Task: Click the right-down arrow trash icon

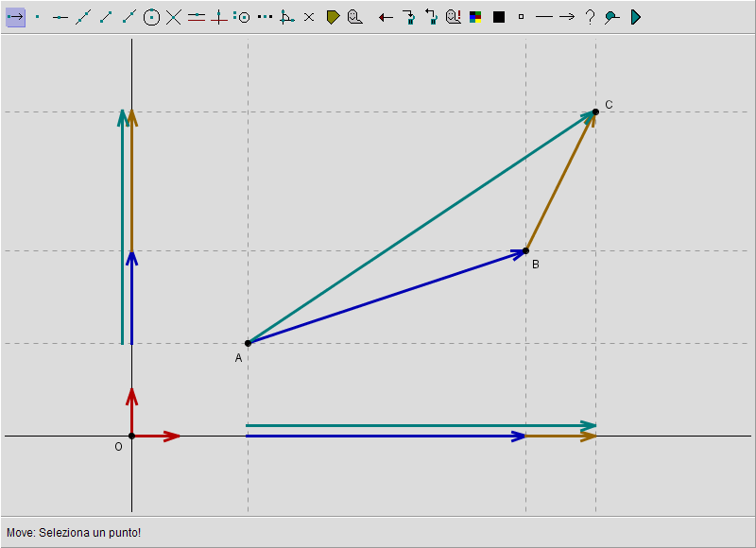Action: (409, 17)
